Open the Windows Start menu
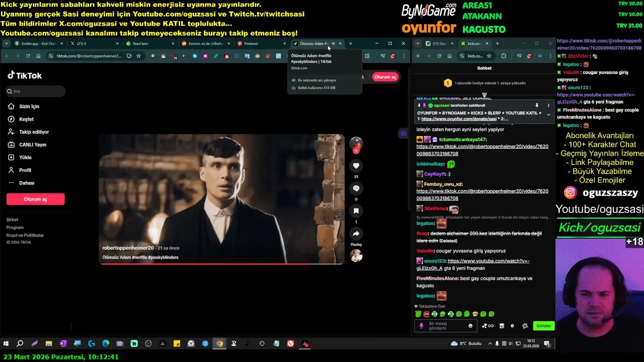 (x=6, y=344)
